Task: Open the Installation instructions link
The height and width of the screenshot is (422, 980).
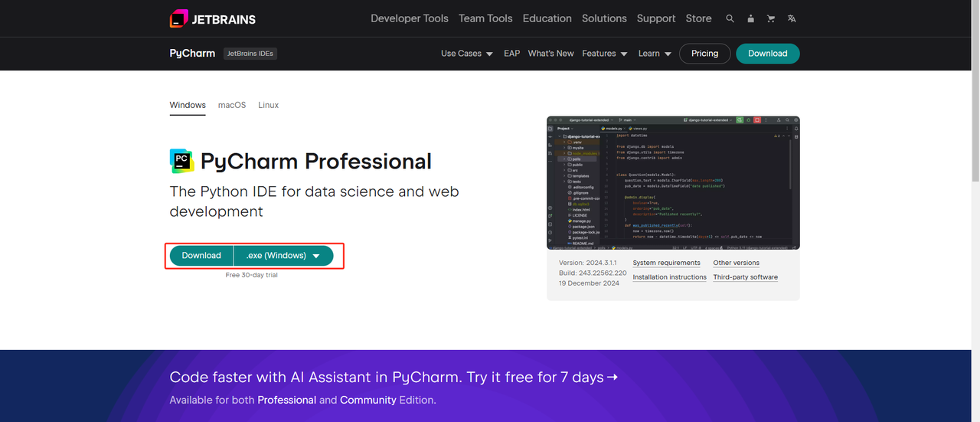Action: [x=670, y=277]
